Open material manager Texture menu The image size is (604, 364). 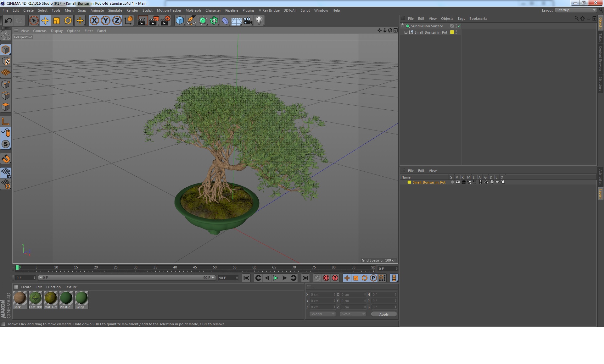click(x=71, y=287)
